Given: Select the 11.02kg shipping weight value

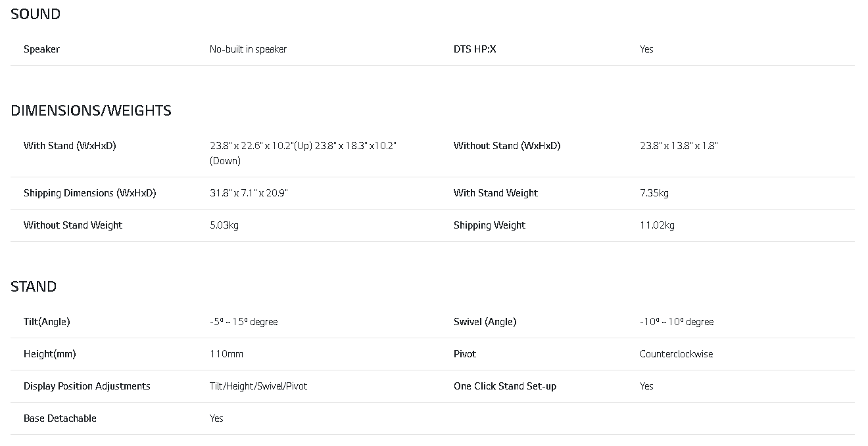Looking at the screenshot, I should 657,225.
